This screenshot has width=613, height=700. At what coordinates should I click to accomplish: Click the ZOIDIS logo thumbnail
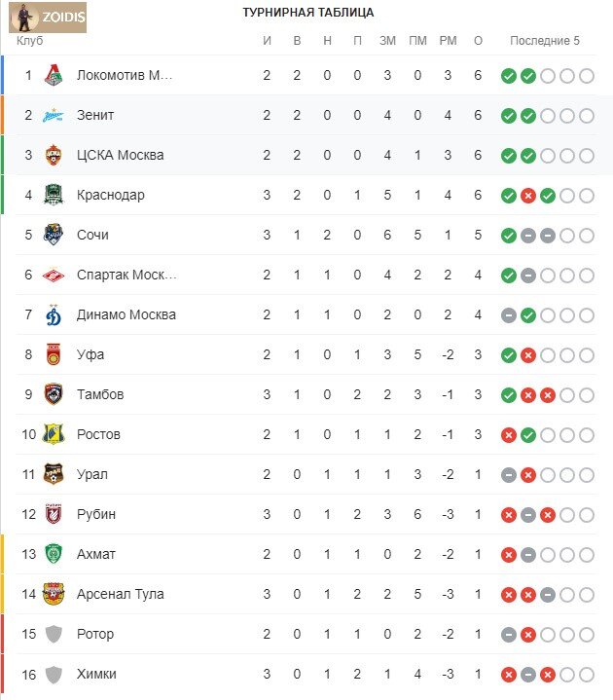(x=48, y=18)
